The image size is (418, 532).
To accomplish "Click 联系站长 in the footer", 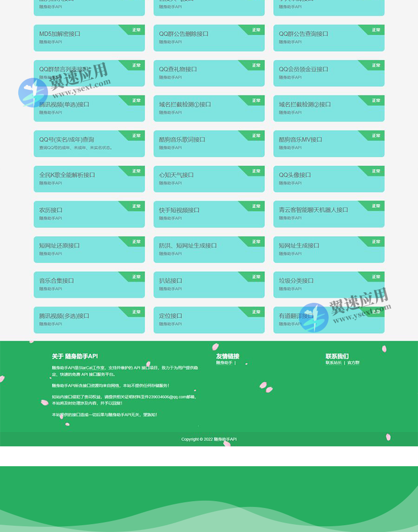I will [333, 362].
